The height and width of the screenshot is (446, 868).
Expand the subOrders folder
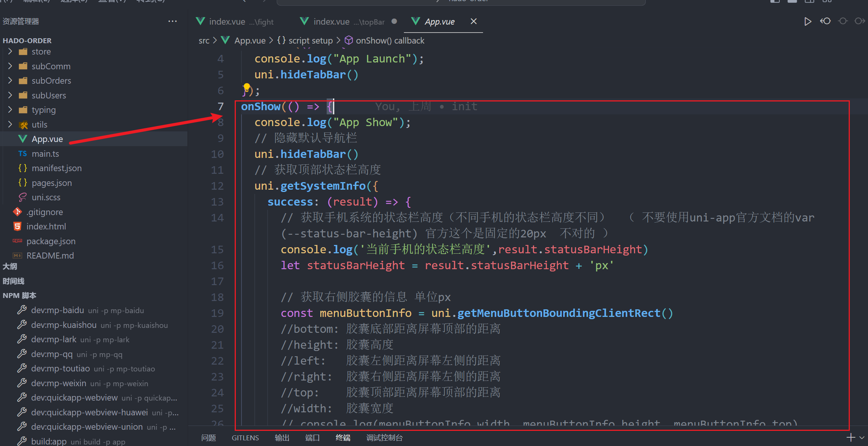coord(51,81)
